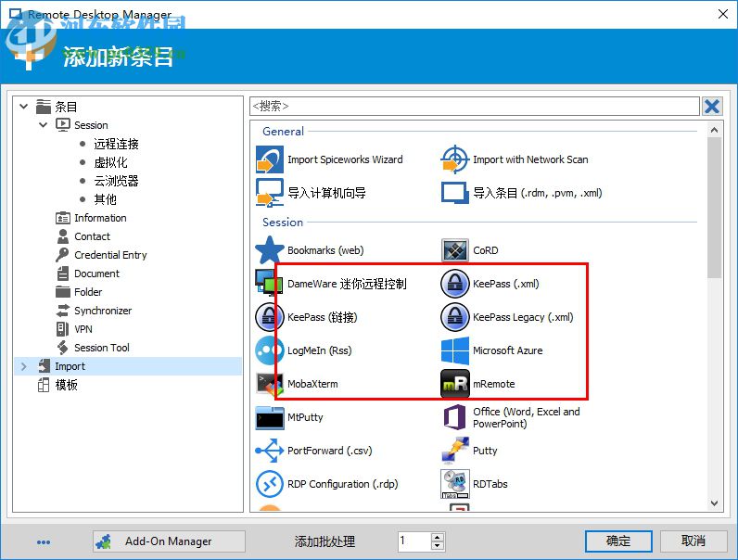Select KeePass (链接) lock icon
The image size is (738, 560).
[x=269, y=317]
